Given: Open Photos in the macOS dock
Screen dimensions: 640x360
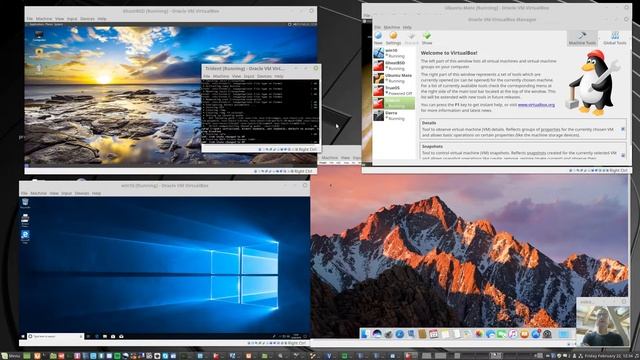Looking at the screenshot, I should pos(479,334).
